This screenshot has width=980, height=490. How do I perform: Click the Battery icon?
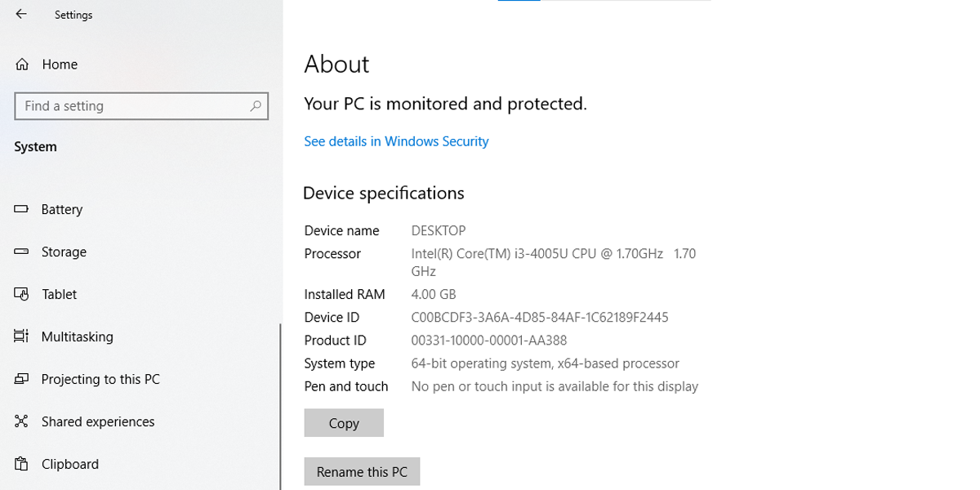21,209
